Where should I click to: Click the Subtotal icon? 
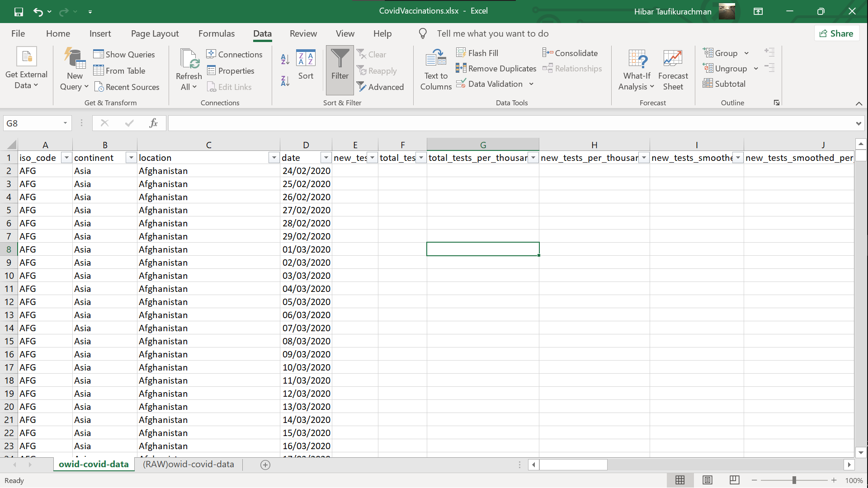pyautogui.click(x=708, y=84)
